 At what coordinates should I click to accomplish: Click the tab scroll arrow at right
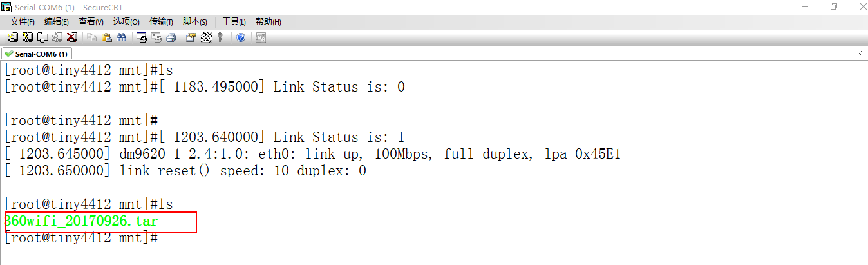tap(860, 54)
